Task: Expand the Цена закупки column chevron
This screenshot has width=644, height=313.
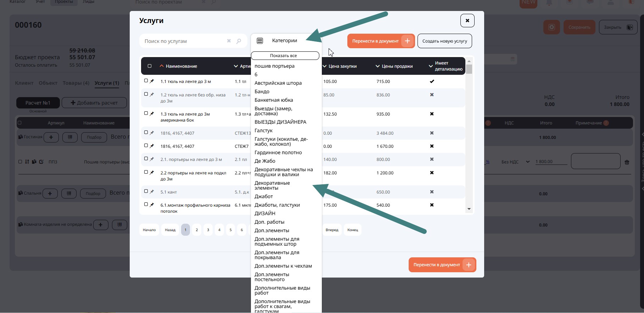Action: click(x=325, y=66)
